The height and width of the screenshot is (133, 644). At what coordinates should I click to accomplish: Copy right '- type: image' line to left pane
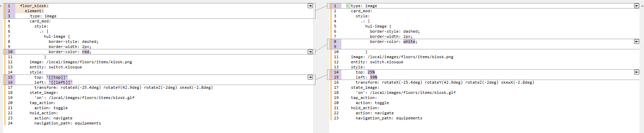(637, 6)
